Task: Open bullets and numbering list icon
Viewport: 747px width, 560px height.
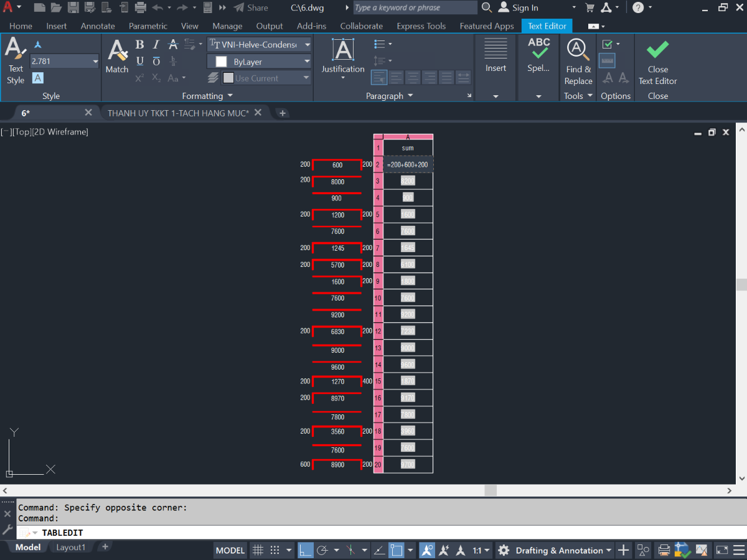Action: (383, 44)
